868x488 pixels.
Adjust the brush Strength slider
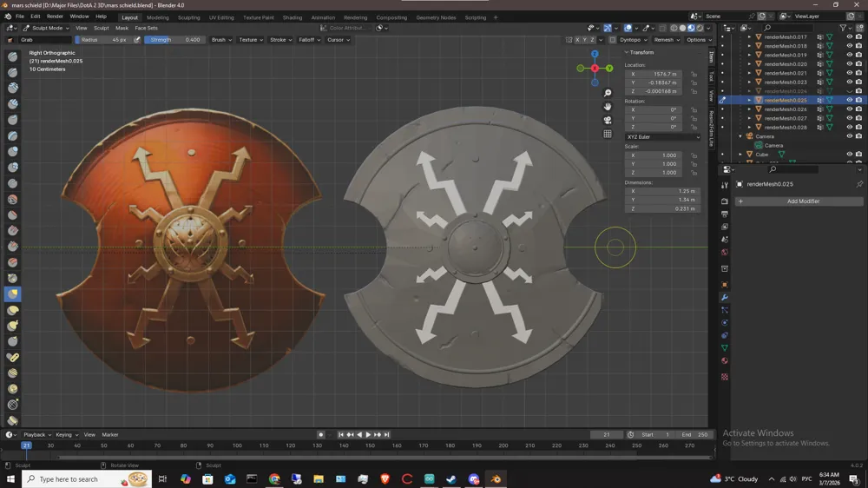(x=174, y=40)
